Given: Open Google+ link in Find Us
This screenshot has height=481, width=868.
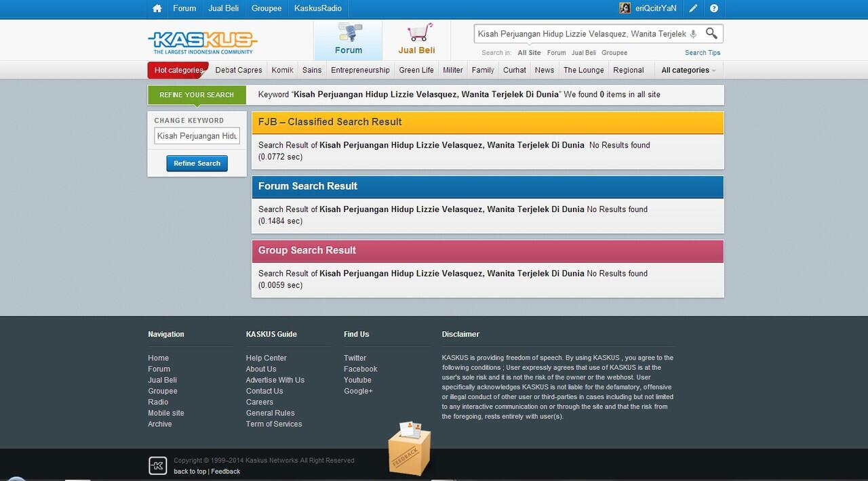Looking at the screenshot, I should click(x=358, y=391).
